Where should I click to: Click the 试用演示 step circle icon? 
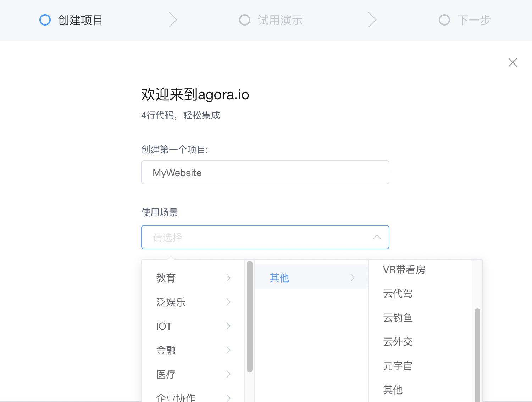245,20
